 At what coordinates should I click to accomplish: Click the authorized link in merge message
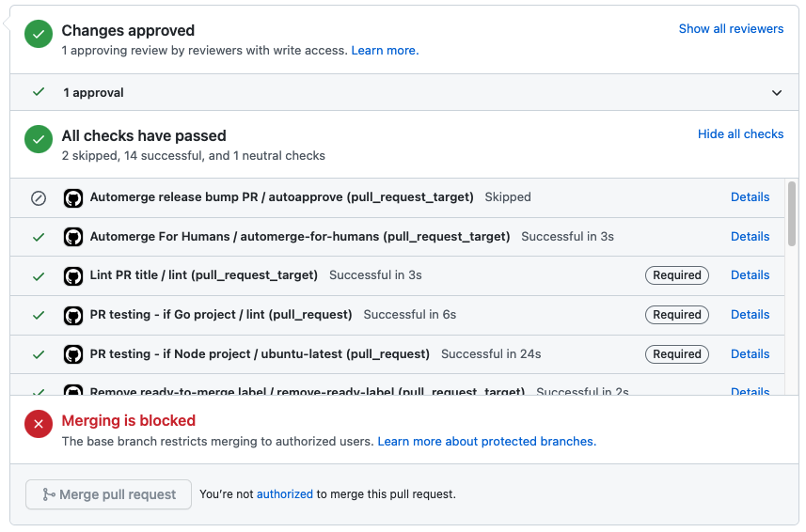(285, 494)
